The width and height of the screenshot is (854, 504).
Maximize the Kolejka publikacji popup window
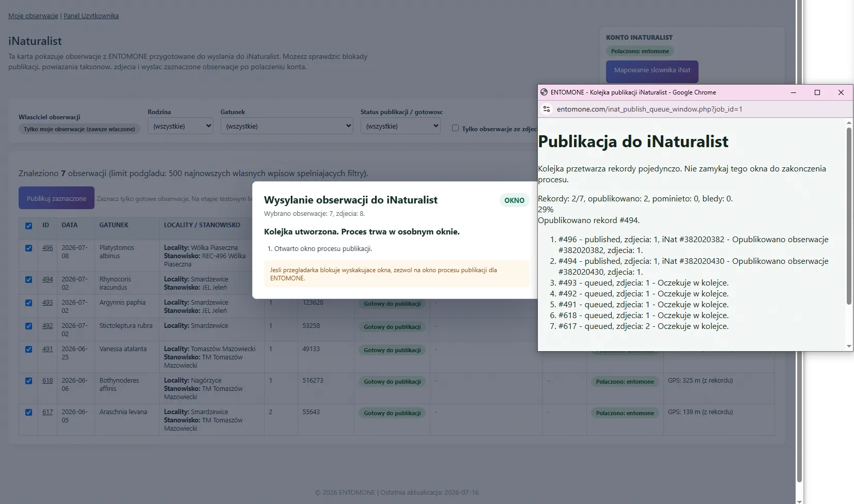tap(817, 92)
